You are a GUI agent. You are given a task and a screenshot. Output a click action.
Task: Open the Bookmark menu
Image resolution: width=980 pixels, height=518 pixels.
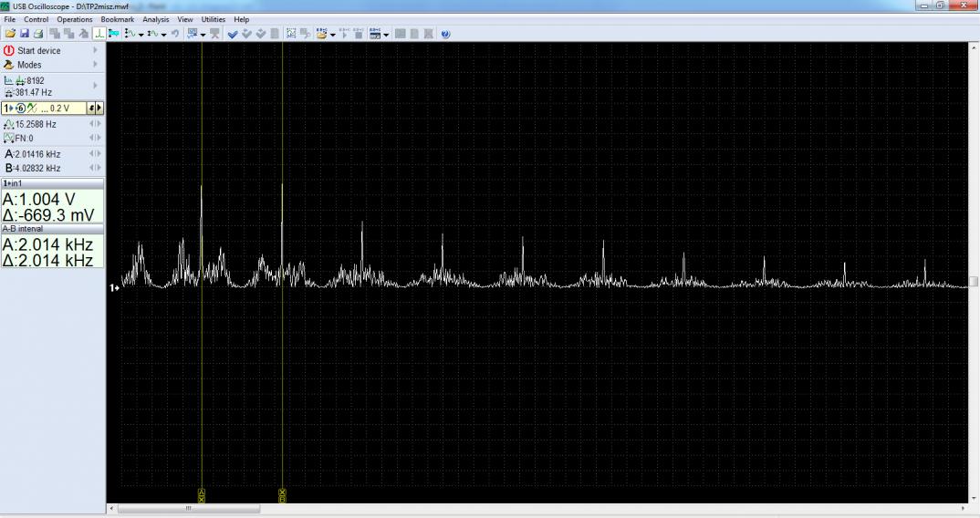coord(117,19)
